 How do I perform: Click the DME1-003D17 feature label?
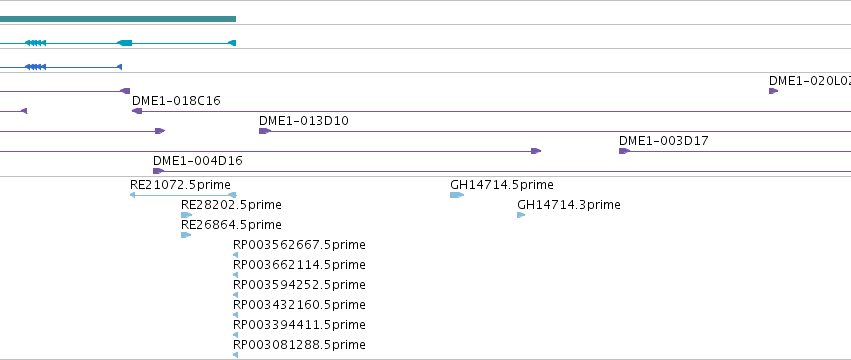click(x=663, y=141)
